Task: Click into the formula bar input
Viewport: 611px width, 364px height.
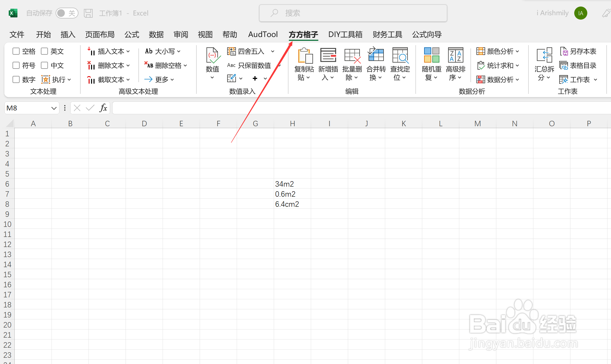Action: coord(361,108)
